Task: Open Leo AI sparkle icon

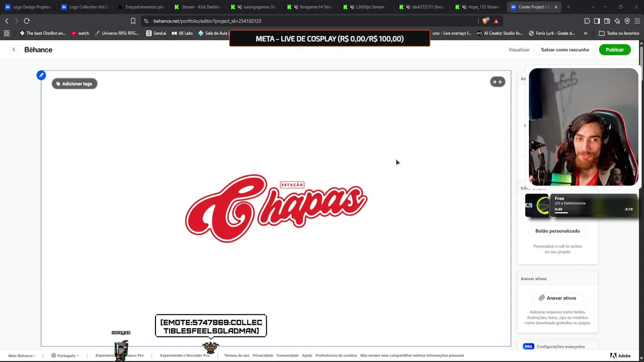Action: click(x=617, y=21)
